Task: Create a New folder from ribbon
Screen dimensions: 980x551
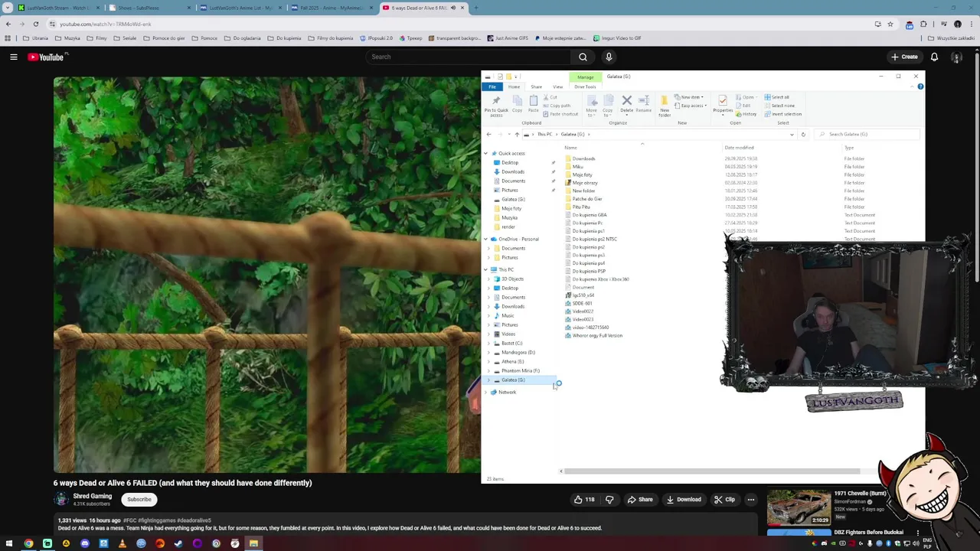Action: 665,106
